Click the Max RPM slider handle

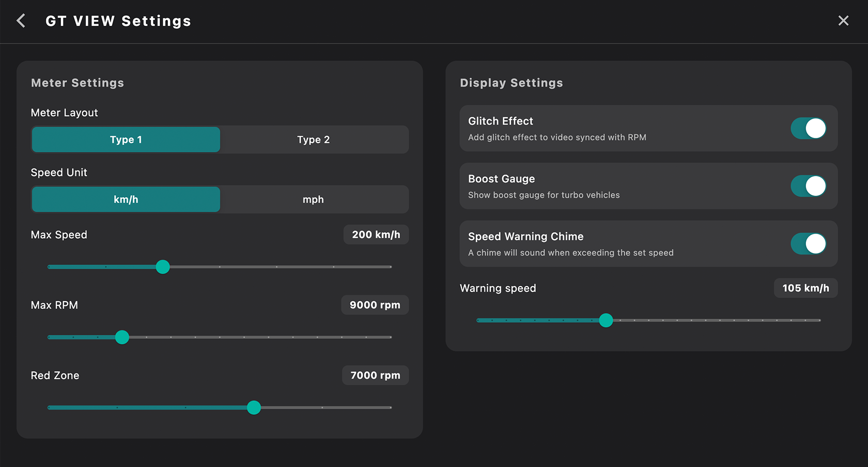122,337
